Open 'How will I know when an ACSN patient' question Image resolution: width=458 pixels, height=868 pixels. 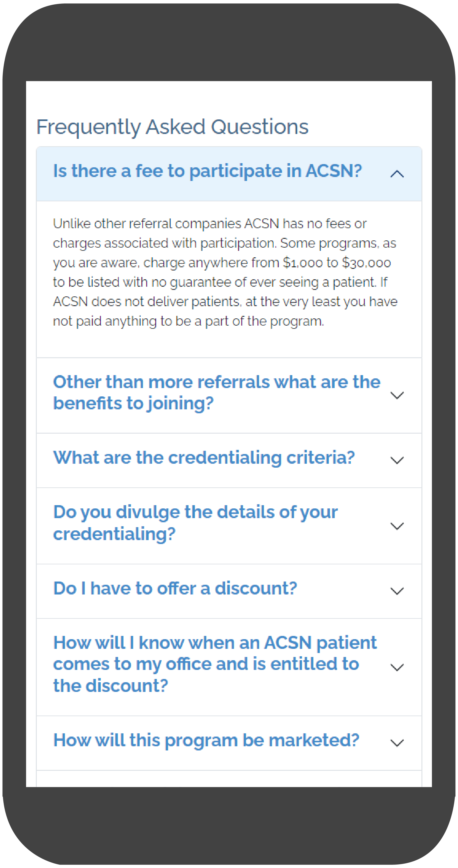(215, 664)
